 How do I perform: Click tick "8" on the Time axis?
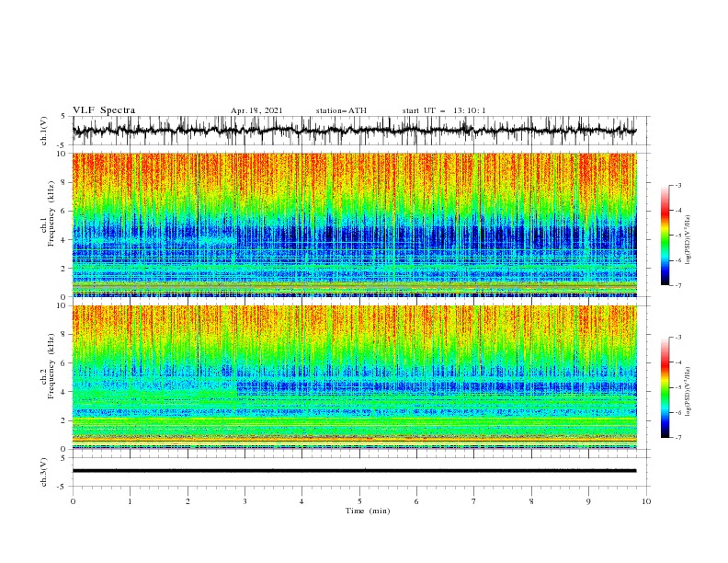pos(531,501)
